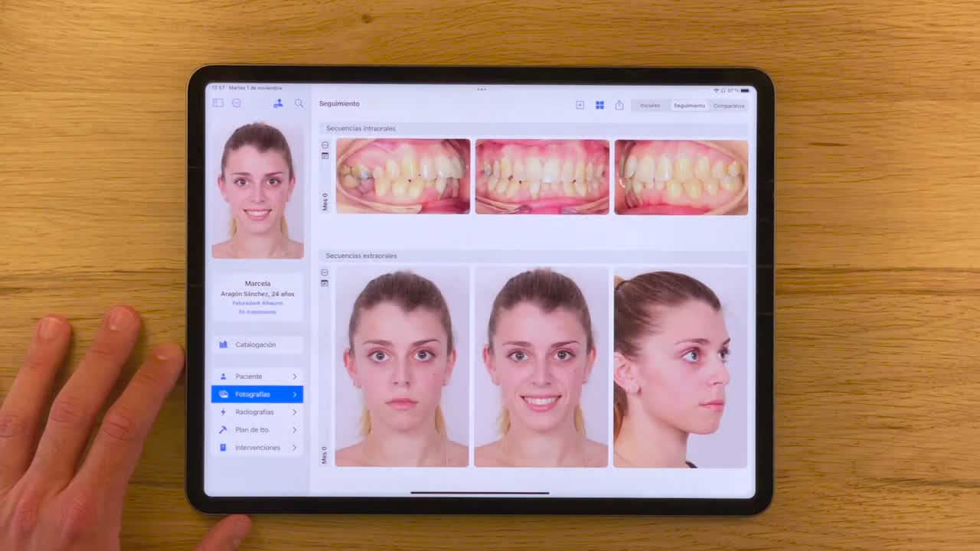This screenshot has width=980, height=551.
Task: Tap the Futurodent Alhaurín clinic link
Action: (x=257, y=303)
